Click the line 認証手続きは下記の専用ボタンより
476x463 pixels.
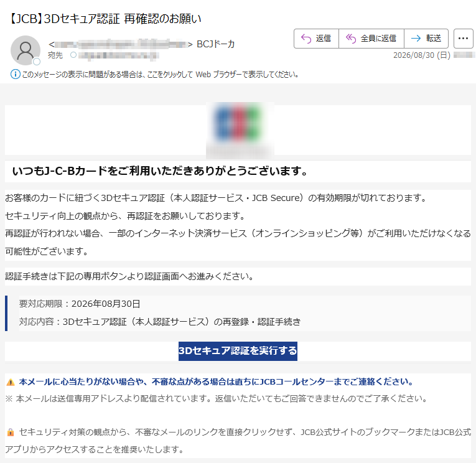[x=129, y=276]
